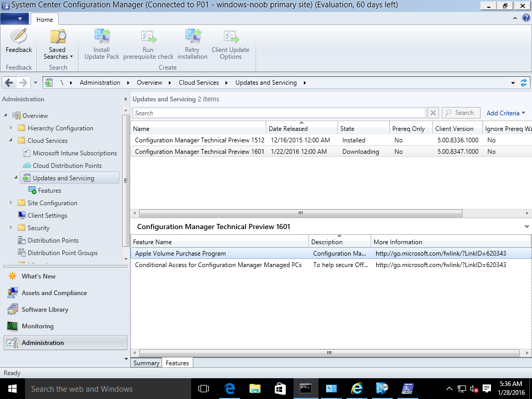Screen dimensions: 532x399
Task: Expand the Hierarchy Configuration folder
Action: coord(11,128)
